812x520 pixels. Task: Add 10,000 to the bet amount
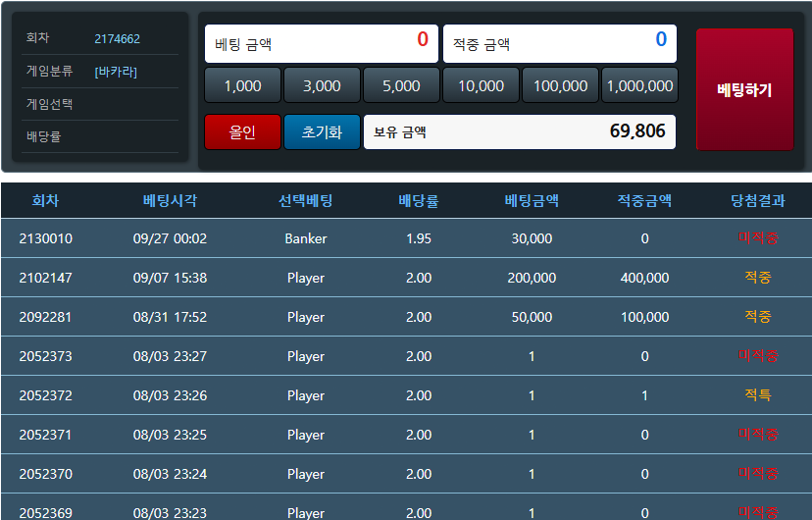point(482,85)
